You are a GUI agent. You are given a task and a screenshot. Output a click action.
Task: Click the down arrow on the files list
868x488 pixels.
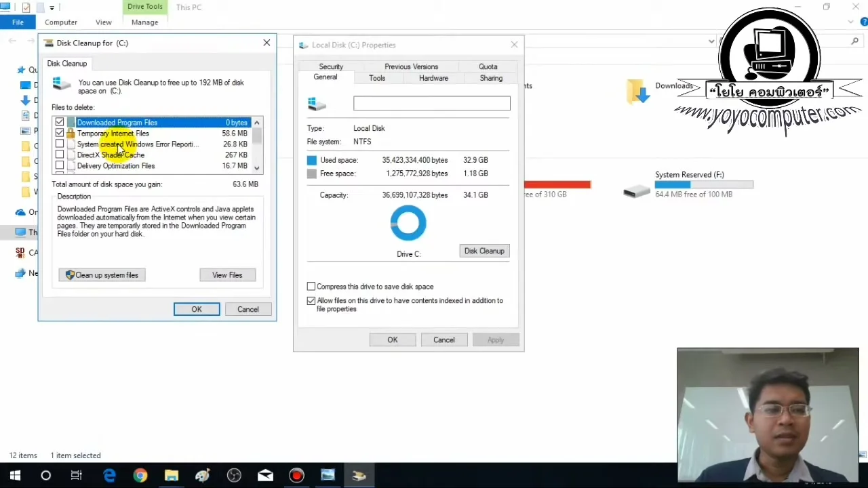click(x=256, y=167)
